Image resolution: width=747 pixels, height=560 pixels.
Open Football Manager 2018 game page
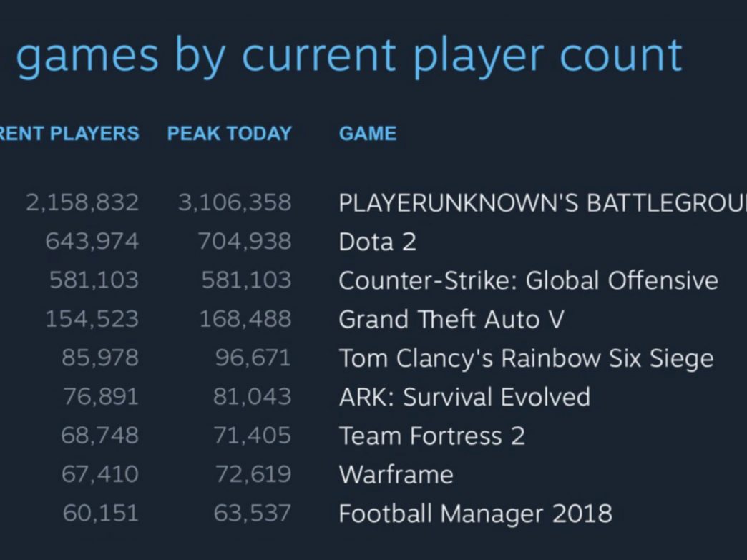coord(475,514)
